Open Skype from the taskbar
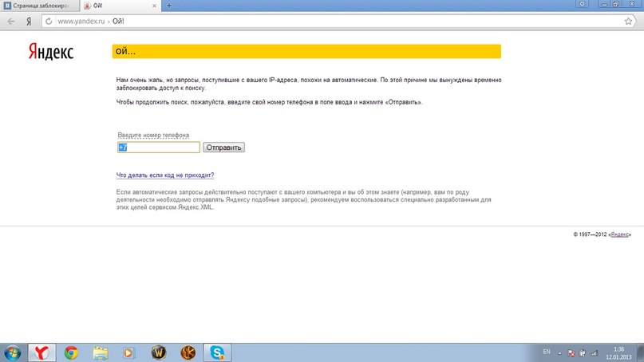 click(x=217, y=352)
